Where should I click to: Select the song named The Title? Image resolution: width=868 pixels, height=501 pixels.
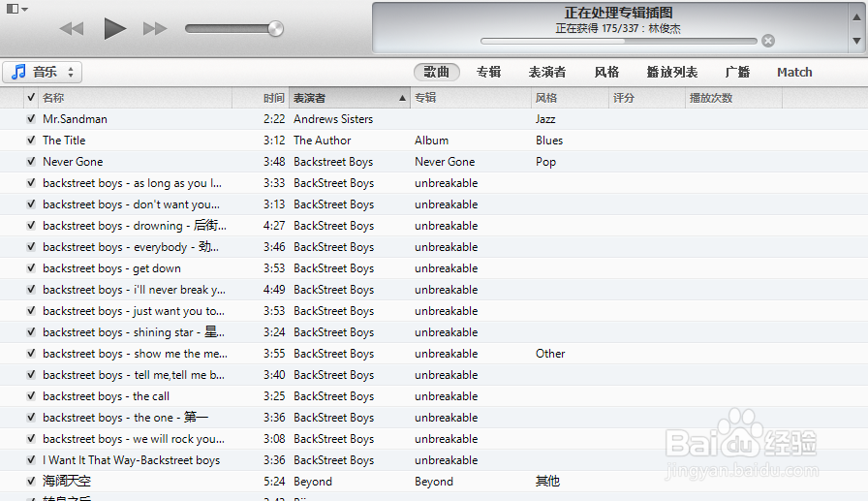tap(64, 141)
